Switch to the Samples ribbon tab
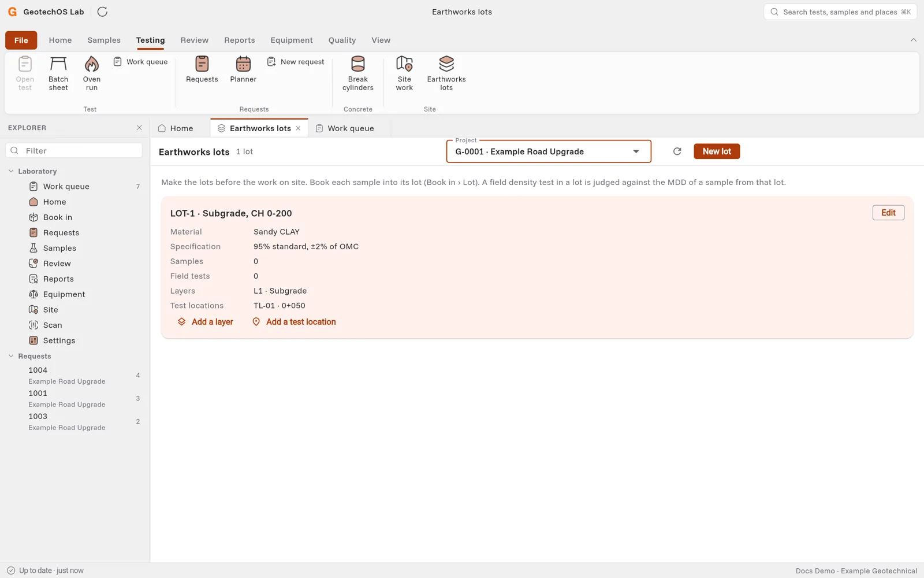The height and width of the screenshot is (578, 924). tap(104, 40)
